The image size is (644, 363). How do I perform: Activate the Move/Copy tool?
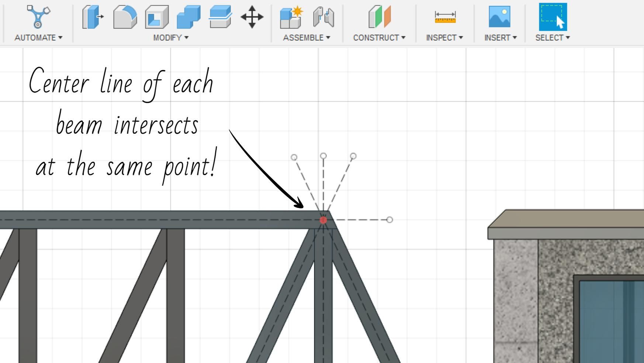pyautogui.click(x=253, y=17)
